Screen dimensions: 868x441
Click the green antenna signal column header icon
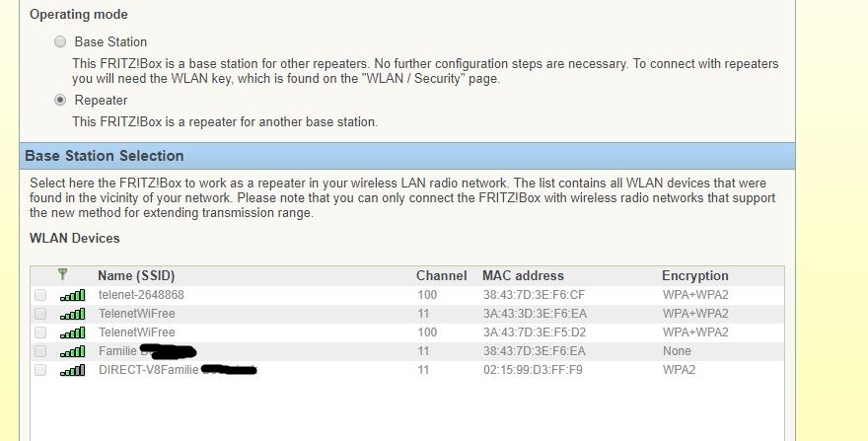(x=63, y=275)
